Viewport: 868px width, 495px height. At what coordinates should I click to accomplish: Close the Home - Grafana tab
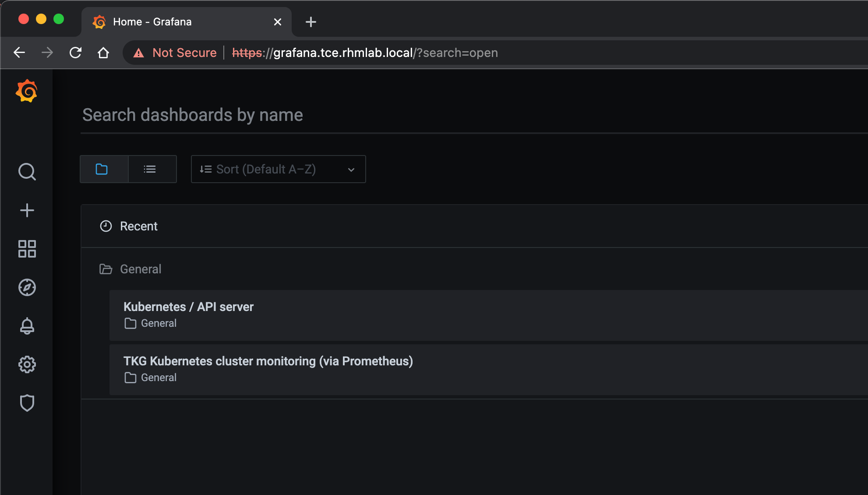[x=278, y=22]
